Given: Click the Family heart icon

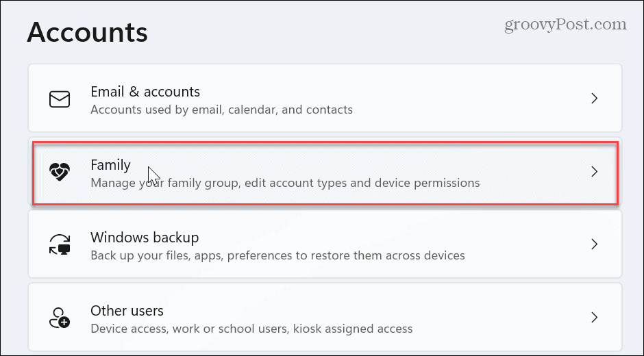Looking at the screenshot, I should click(60, 172).
